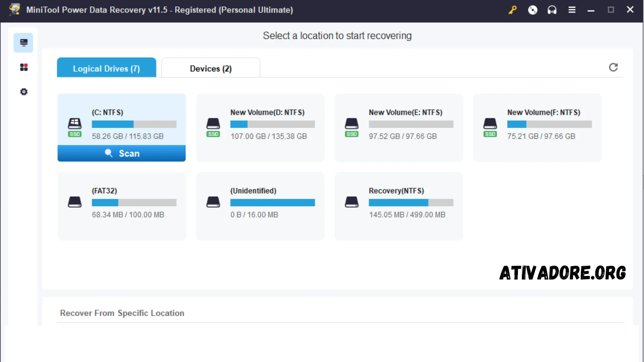The image size is (644, 362).
Task: Close the MiniTool window
Action: pyautogui.click(x=630, y=10)
